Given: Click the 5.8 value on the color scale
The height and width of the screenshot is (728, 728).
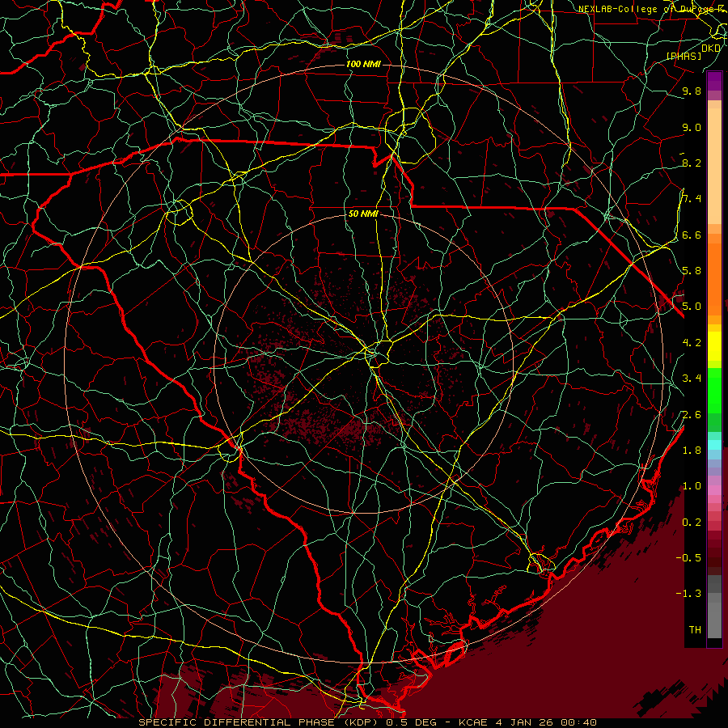Looking at the screenshot, I should [692, 271].
